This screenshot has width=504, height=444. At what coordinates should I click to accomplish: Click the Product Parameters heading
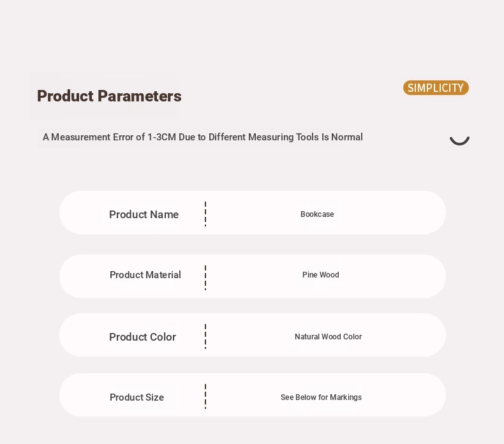(x=109, y=96)
